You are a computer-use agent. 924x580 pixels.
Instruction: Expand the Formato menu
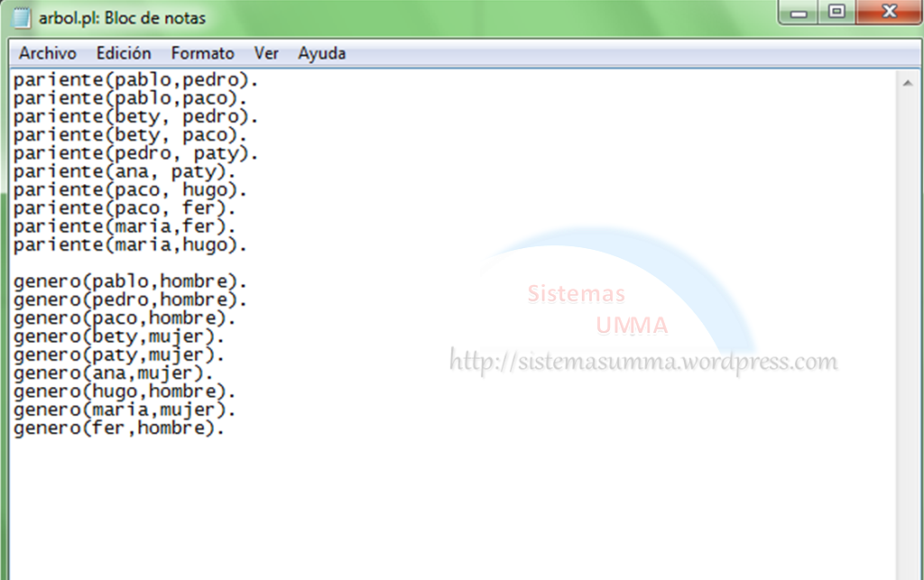(x=202, y=53)
